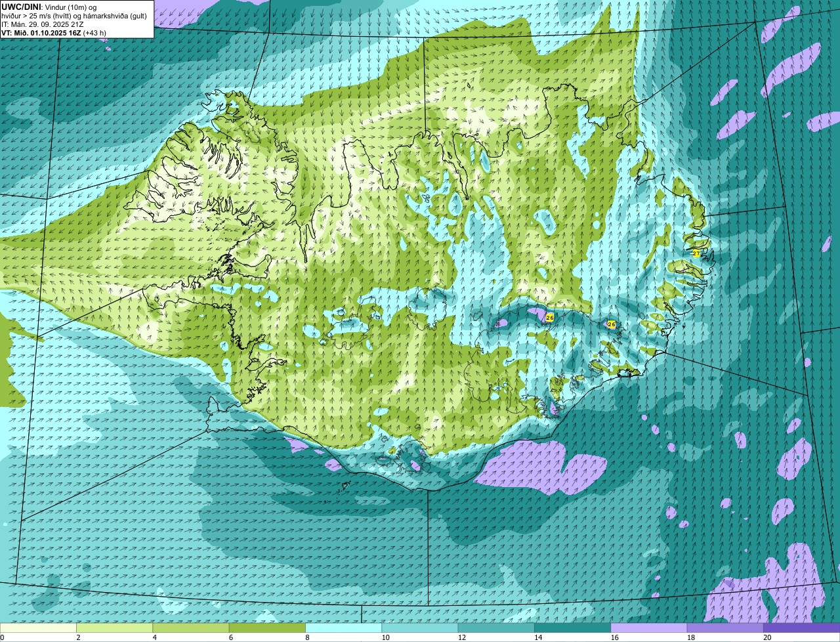This screenshot has width=840, height=642.
Task: Click the scale value '2' on the legend
Action: coord(78,637)
